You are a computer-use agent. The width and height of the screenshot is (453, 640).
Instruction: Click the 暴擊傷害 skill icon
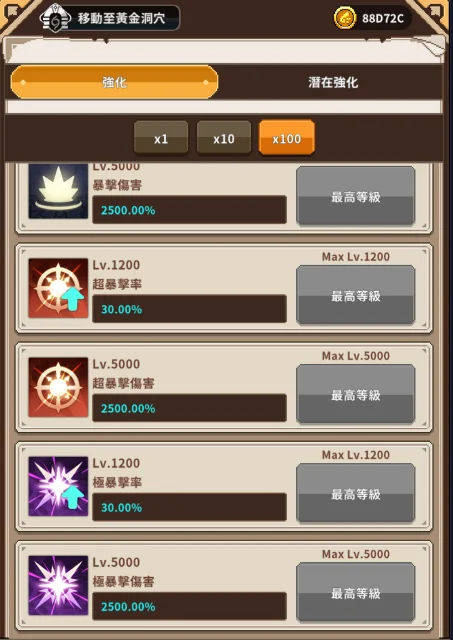58,191
